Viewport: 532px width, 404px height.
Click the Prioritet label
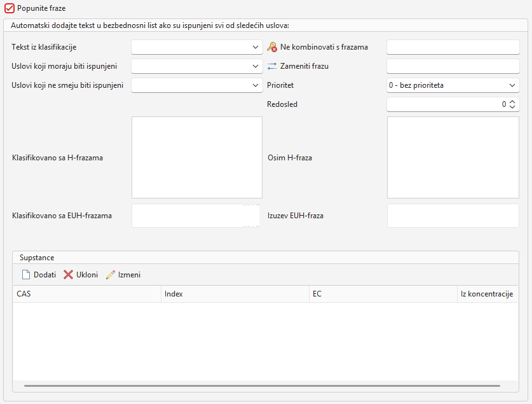(x=280, y=85)
